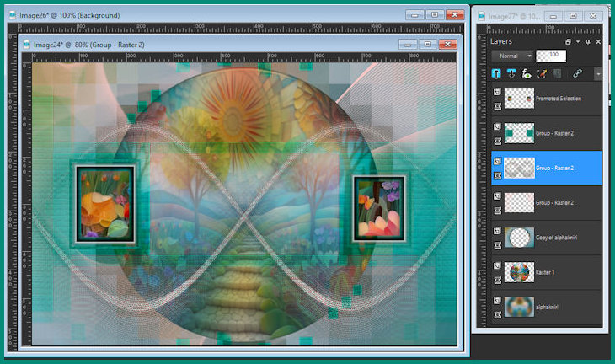Click the first blue icon in Layers toolbar
This screenshot has width=615, height=364.
[x=497, y=73]
